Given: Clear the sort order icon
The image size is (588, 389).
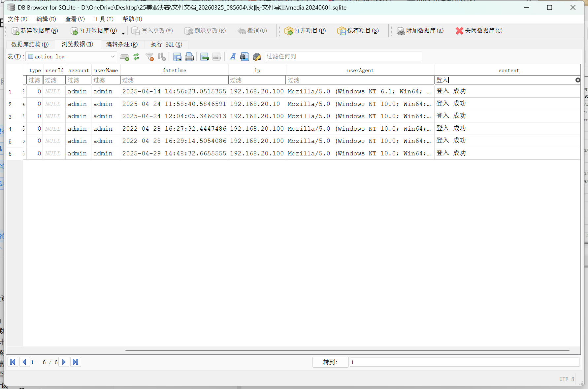Looking at the screenshot, I should click(x=162, y=57).
